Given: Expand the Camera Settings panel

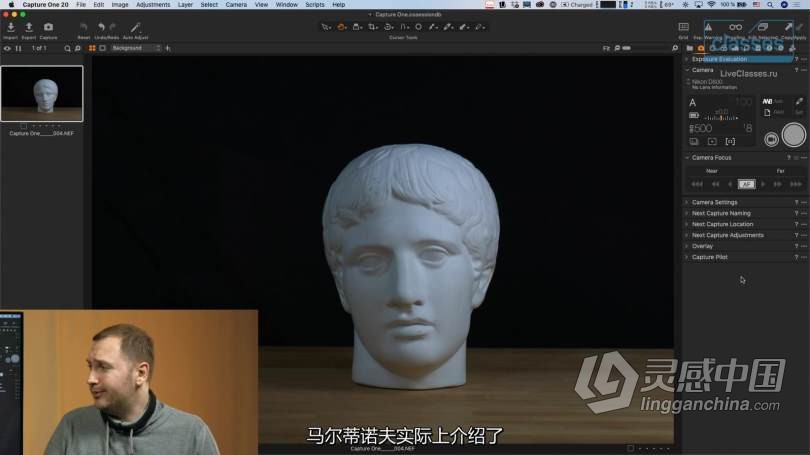Looking at the screenshot, I should pyautogui.click(x=687, y=202).
